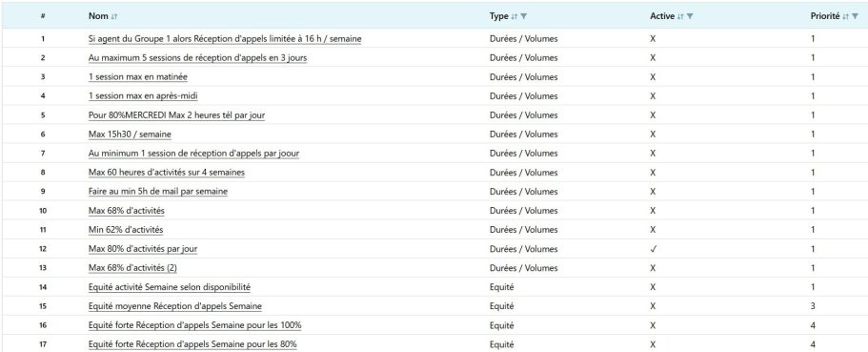The width and height of the screenshot is (868, 352).
Task: Click 'Durées / Volumes' cell of 'Max 15h30 / semaine'
Action: point(524,135)
